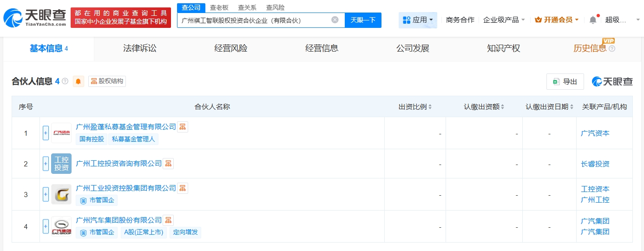Click the info question mark beside 合伙人信息 count
The height and width of the screenshot is (251, 644).
click(65, 81)
